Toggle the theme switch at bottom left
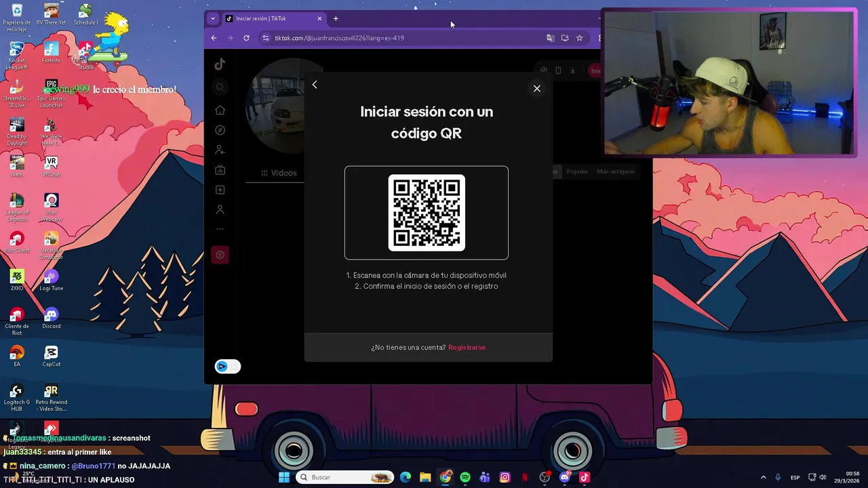The height and width of the screenshot is (488, 868). [x=228, y=367]
